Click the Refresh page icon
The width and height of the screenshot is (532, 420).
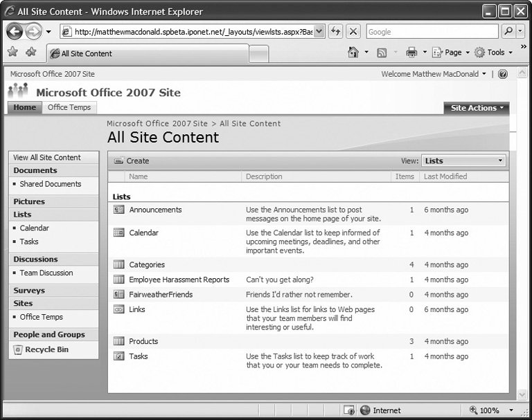(x=336, y=31)
